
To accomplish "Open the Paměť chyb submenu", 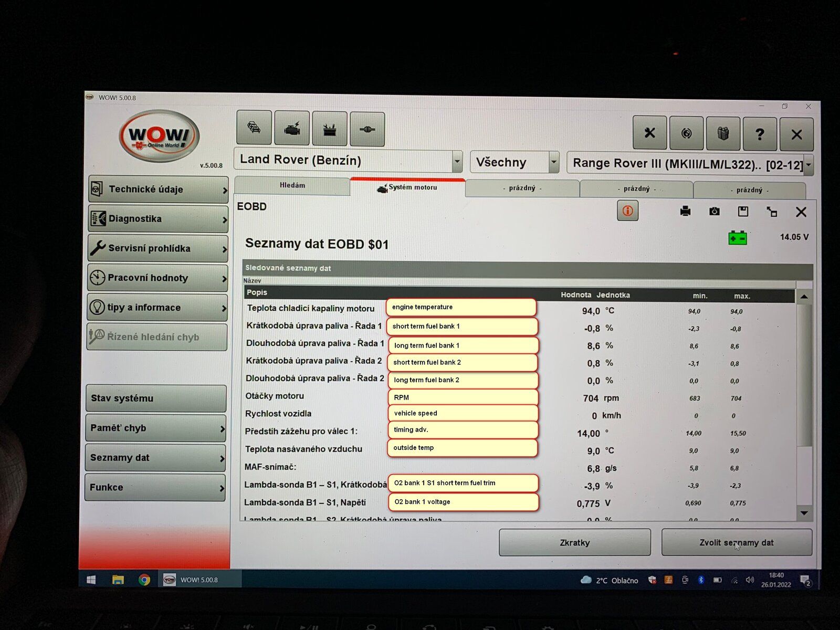I will pyautogui.click(x=155, y=428).
